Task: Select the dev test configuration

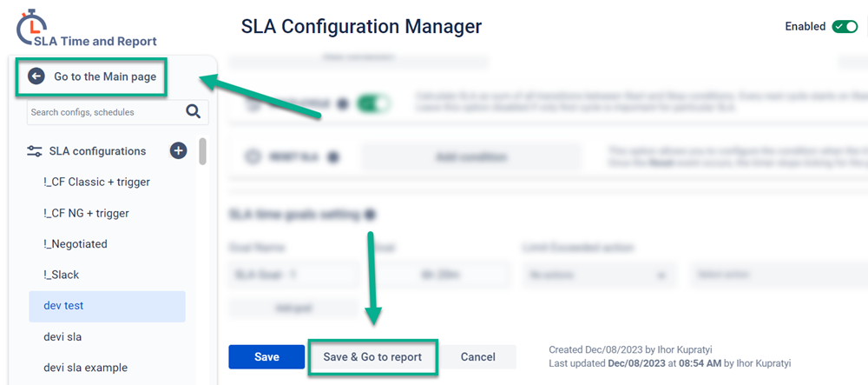Action: 63,306
